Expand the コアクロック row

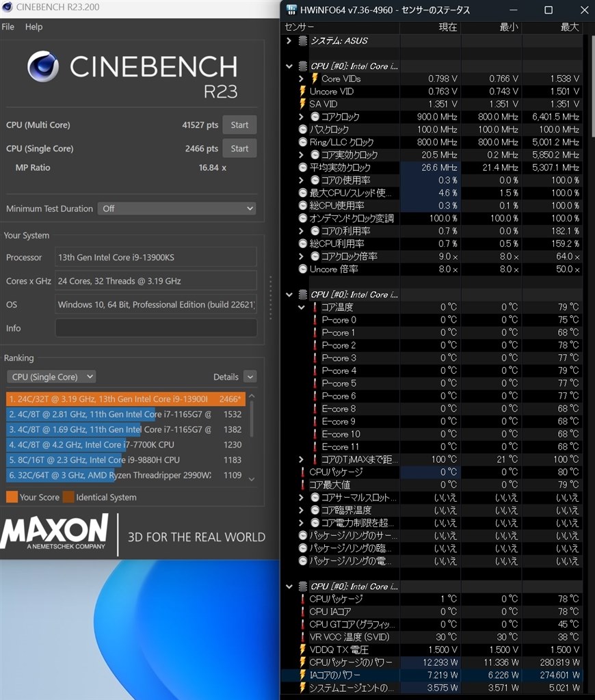301,116
